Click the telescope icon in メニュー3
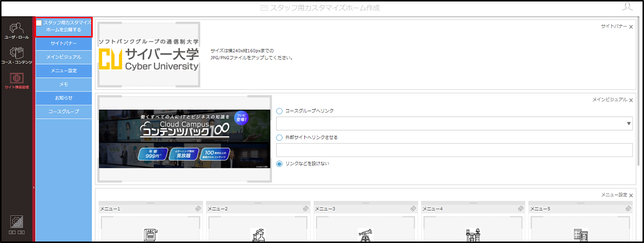Image resolution: width=644 pixels, height=243 pixels. click(365, 235)
